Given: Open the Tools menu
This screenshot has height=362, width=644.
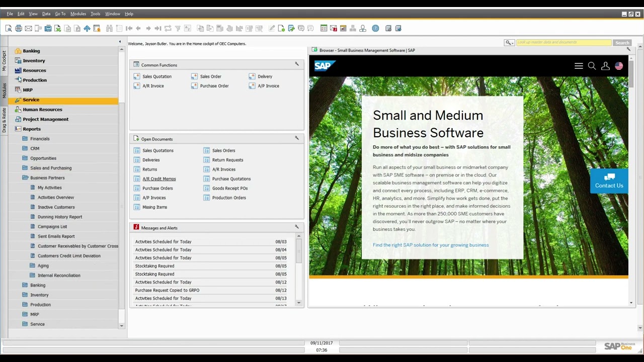Looking at the screenshot, I should [95, 14].
